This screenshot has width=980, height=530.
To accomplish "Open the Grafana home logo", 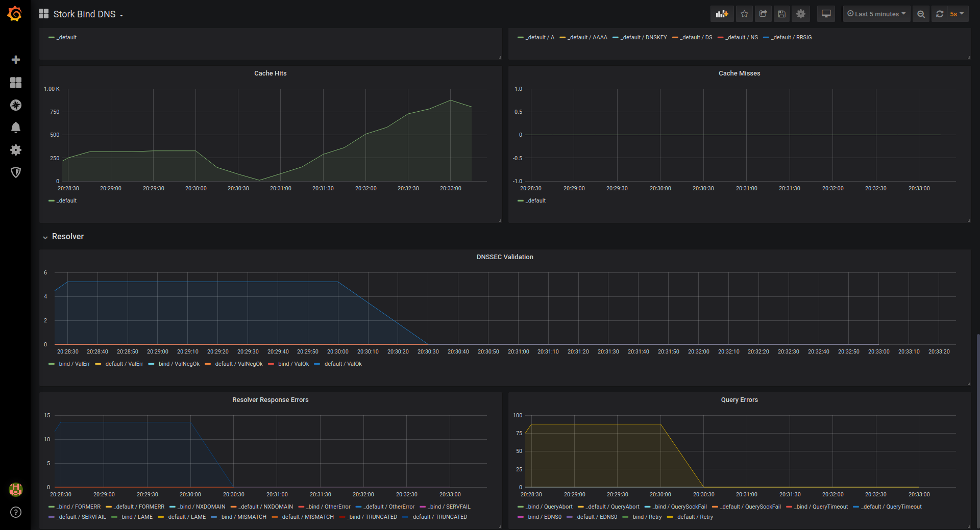I will (x=15, y=14).
